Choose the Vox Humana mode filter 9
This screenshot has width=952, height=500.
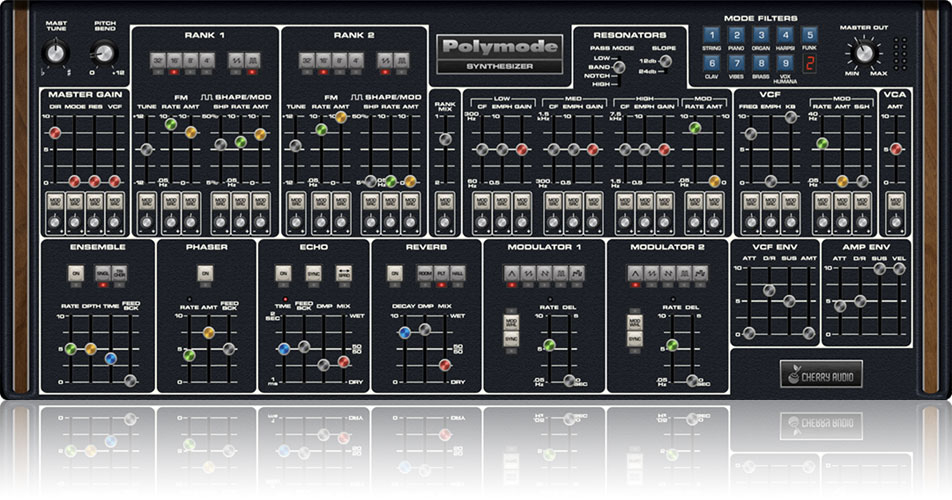coord(784,63)
